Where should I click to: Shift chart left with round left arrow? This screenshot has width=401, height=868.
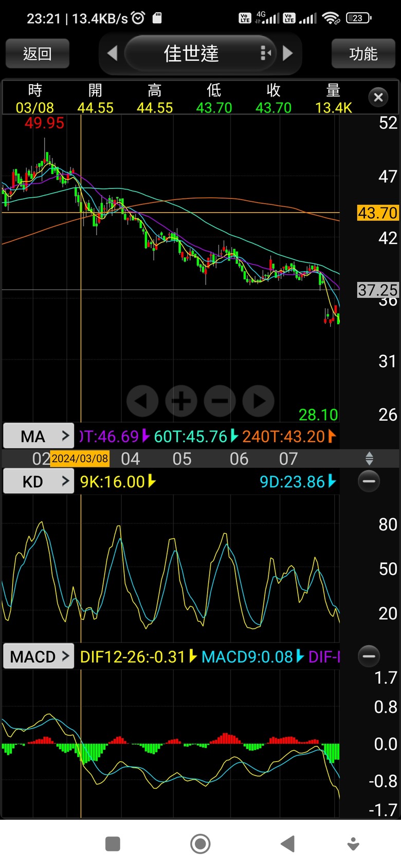coord(142,401)
